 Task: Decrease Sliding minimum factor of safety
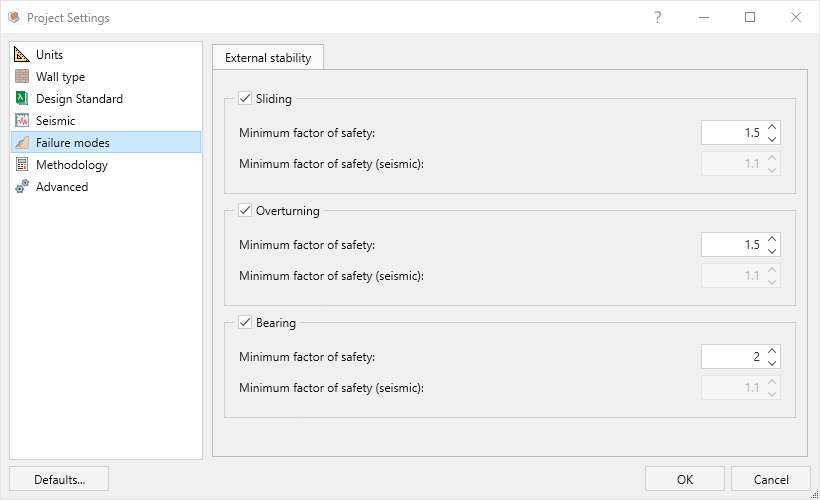[x=772, y=139]
